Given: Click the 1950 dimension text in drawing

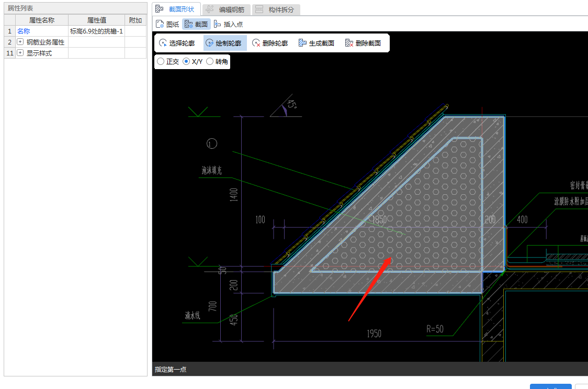Looking at the screenshot, I should pyautogui.click(x=374, y=334).
